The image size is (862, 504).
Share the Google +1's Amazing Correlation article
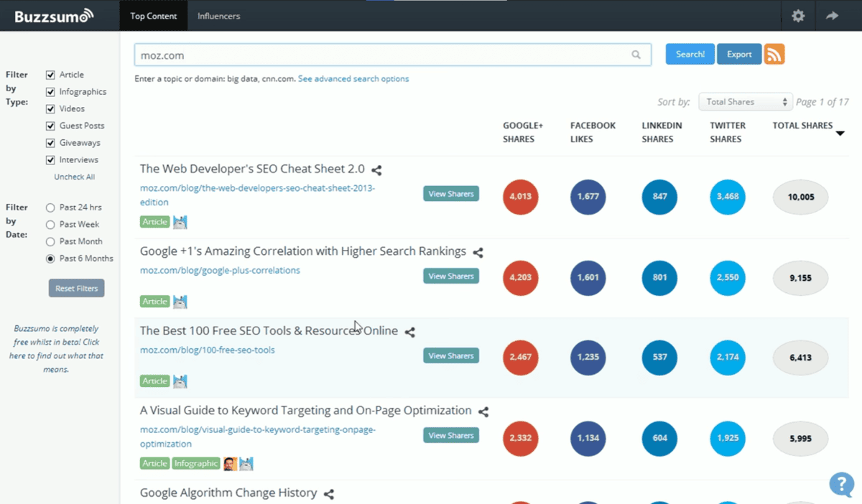478,253
